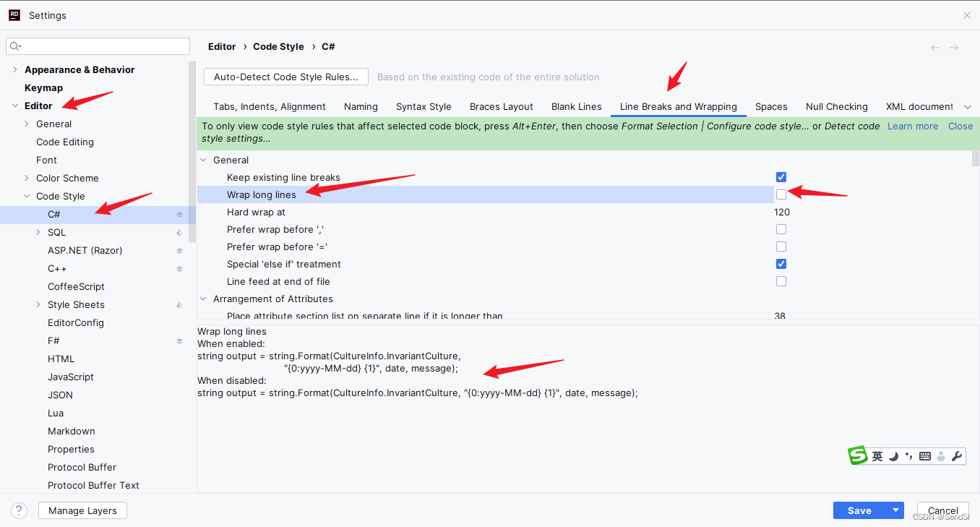Open the wrench tools icon in input toolbar
The height and width of the screenshot is (527, 980).
[957, 456]
